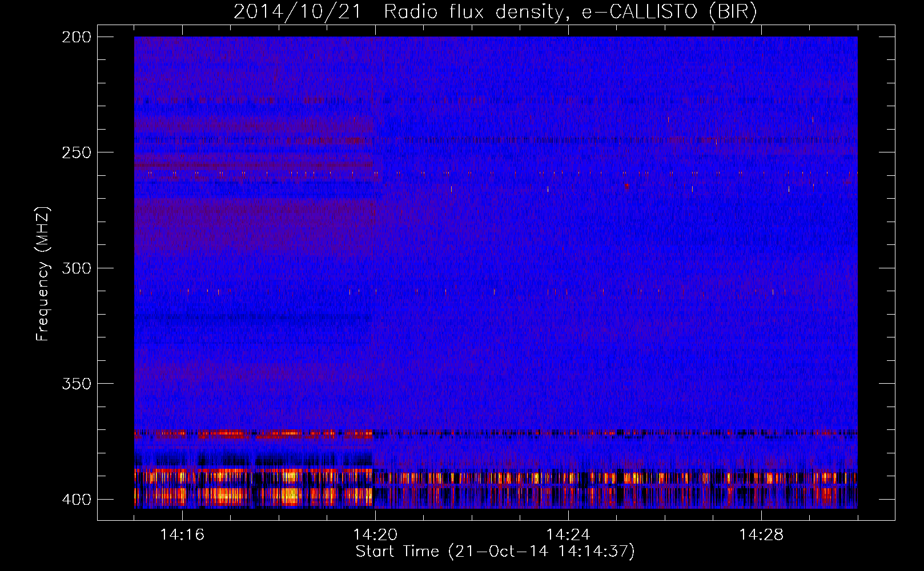Image resolution: width=924 pixels, height=571 pixels.
Task: Click the plot title 'Radio flux density, e-CALLISTO (BIR)'
Action: click(571, 11)
